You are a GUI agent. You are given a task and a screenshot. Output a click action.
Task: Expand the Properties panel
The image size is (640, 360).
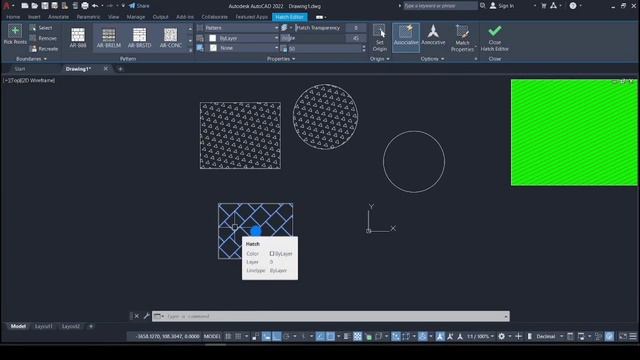[x=281, y=59]
